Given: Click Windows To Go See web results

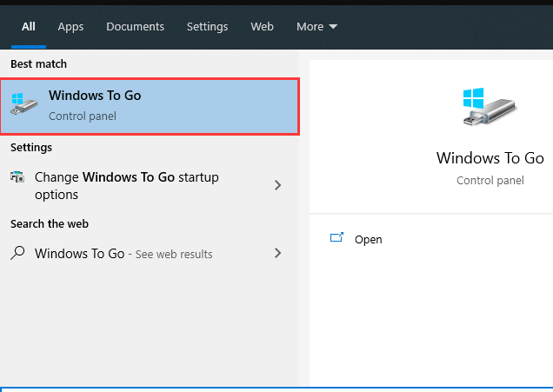Looking at the screenshot, I should 123,254.
